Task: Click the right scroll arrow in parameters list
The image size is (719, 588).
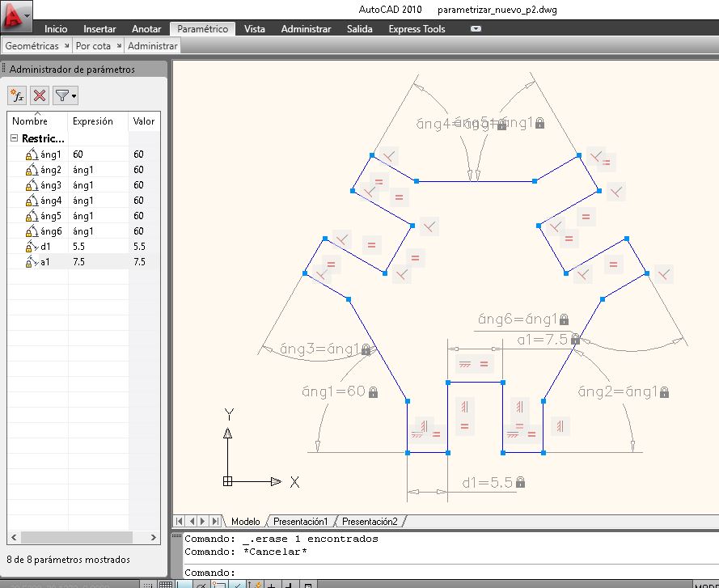Action: click(x=153, y=537)
